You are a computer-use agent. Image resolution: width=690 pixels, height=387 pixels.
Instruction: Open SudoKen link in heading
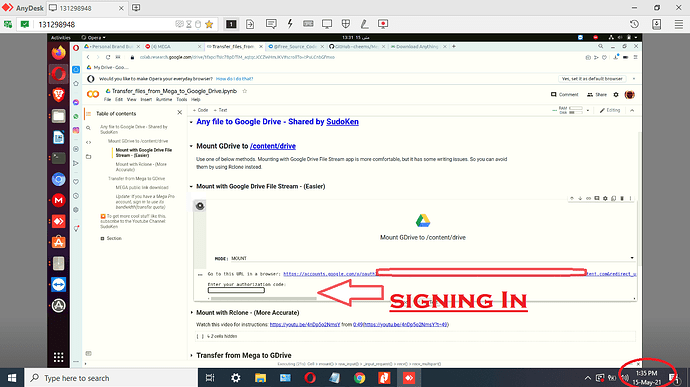[x=342, y=122]
